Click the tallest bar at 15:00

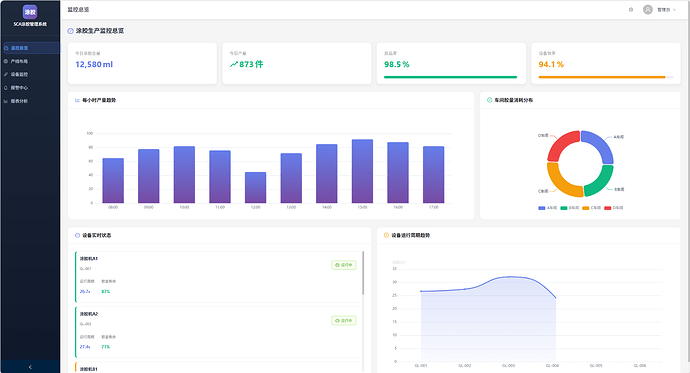[362, 171]
